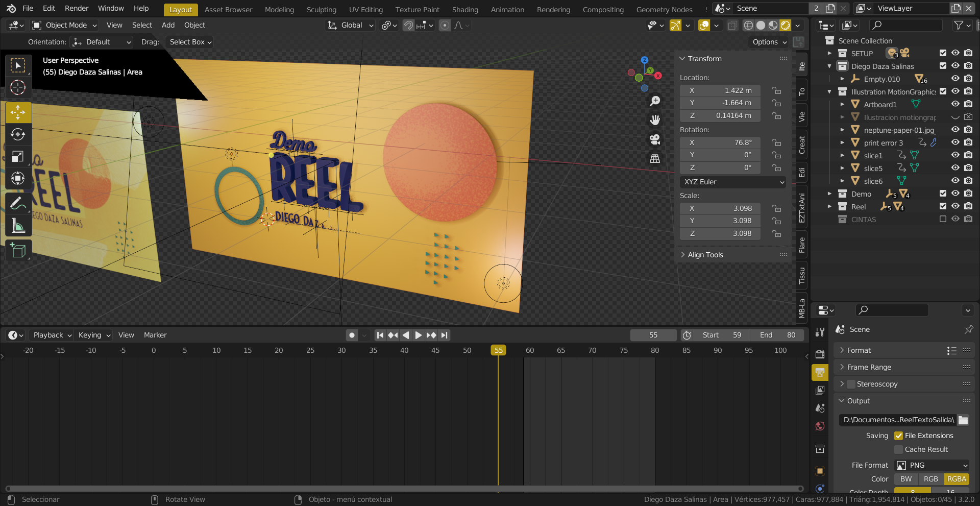
Task: Toggle X-ray display icon
Action: [732, 25]
